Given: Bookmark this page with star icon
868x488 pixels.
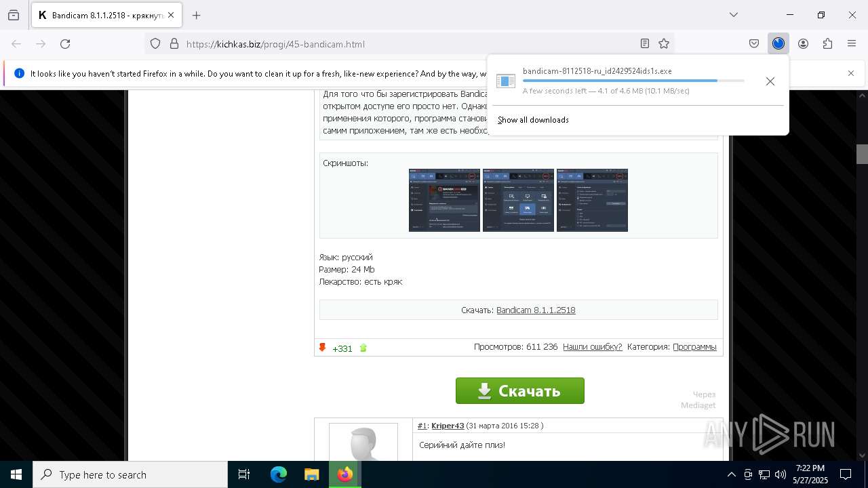Looking at the screenshot, I should pyautogui.click(x=664, y=44).
